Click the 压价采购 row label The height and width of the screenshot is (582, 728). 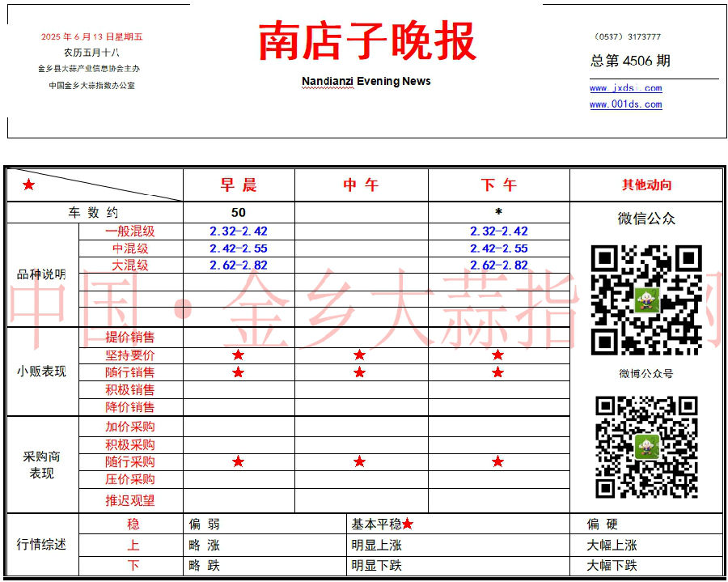[130, 479]
